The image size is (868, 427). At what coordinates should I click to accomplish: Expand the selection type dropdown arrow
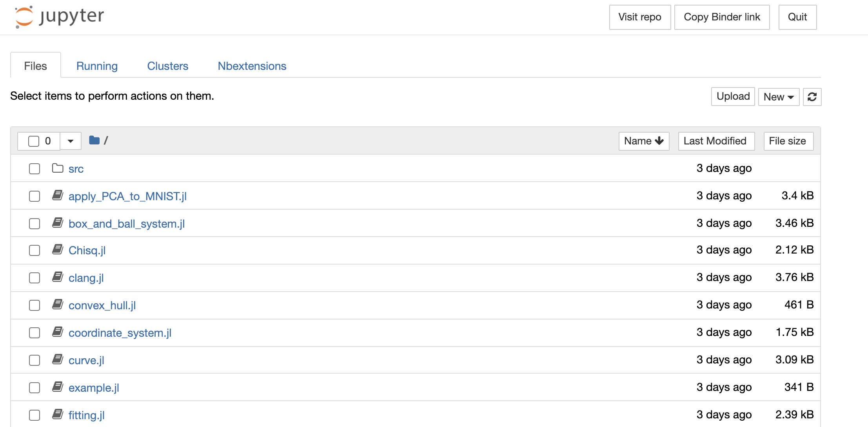point(71,141)
